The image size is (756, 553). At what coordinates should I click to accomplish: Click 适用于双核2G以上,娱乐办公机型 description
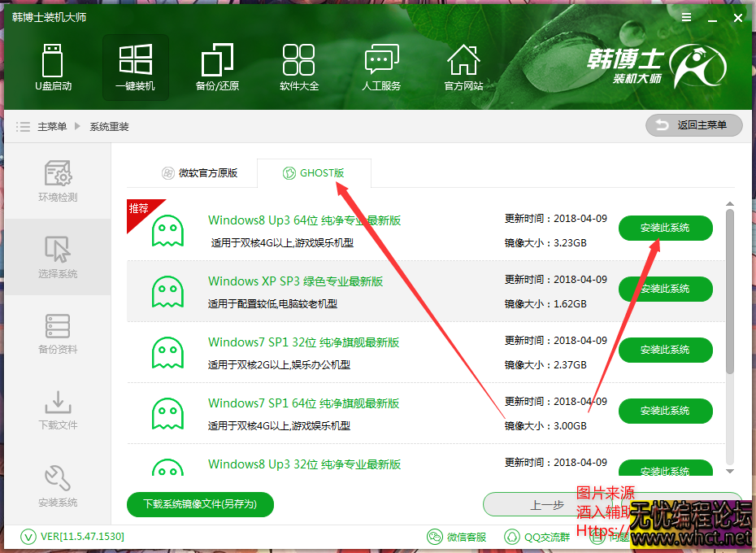279,365
